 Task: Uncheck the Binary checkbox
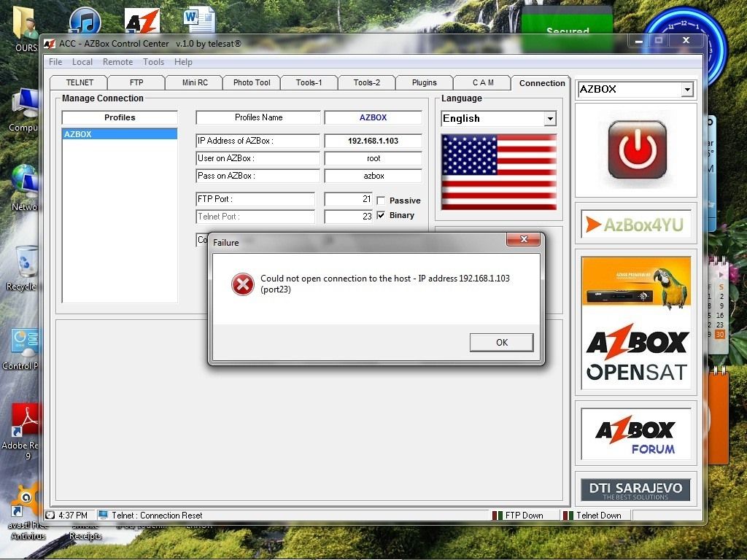click(381, 215)
